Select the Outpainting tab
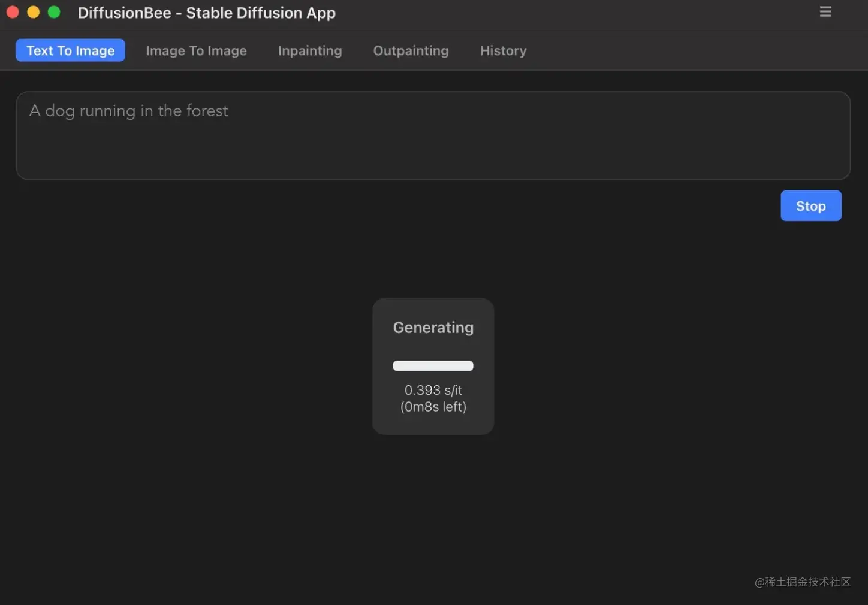Screen dimensions: 868x605 click(411, 51)
